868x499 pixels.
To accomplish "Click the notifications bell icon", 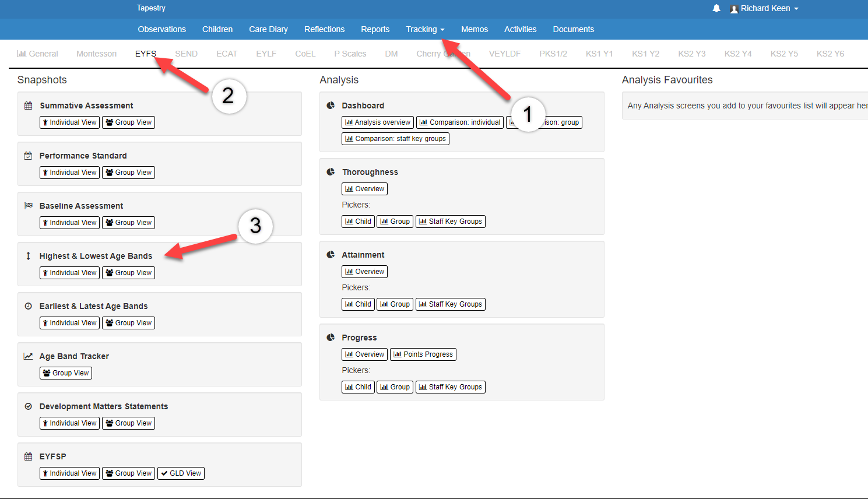I will pos(716,8).
